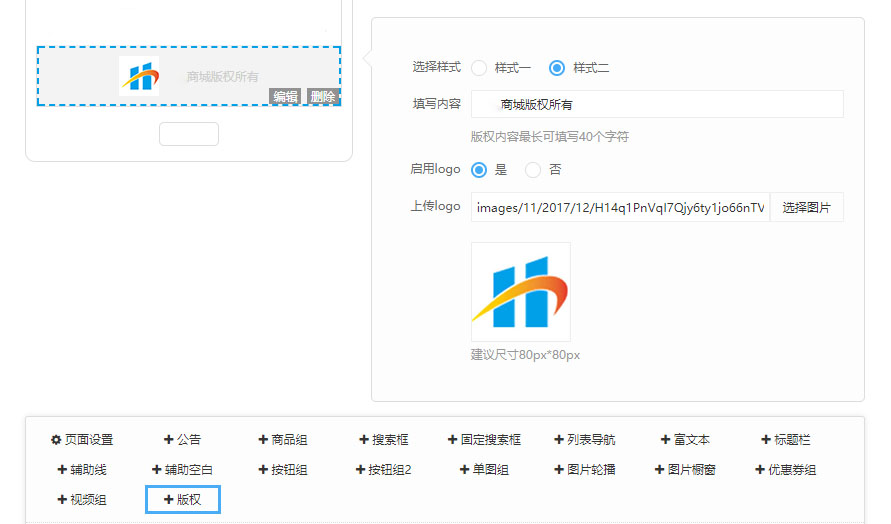Add a 视频组 video group component
This screenshot has height=524, width=891.
pos(82,500)
